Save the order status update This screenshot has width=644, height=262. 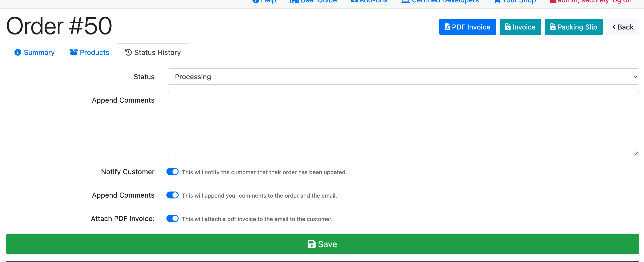[x=322, y=244]
